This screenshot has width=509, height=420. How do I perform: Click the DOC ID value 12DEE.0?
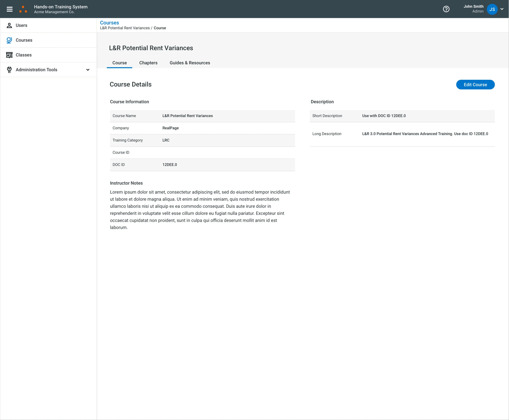pyautogui.click(x=169, y=165)
